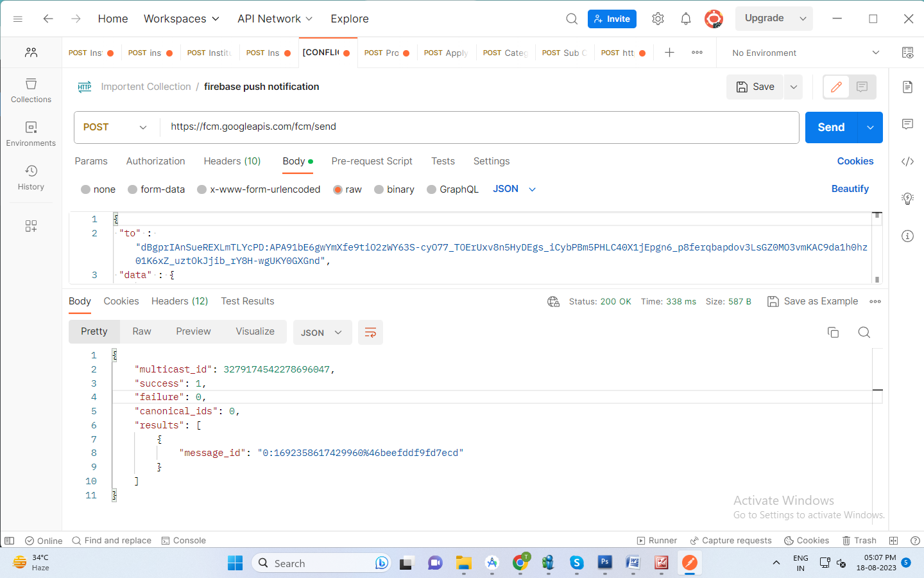Click the request body editor scrollbar
The height and width of the screenshot is (578, 924).
877,247
